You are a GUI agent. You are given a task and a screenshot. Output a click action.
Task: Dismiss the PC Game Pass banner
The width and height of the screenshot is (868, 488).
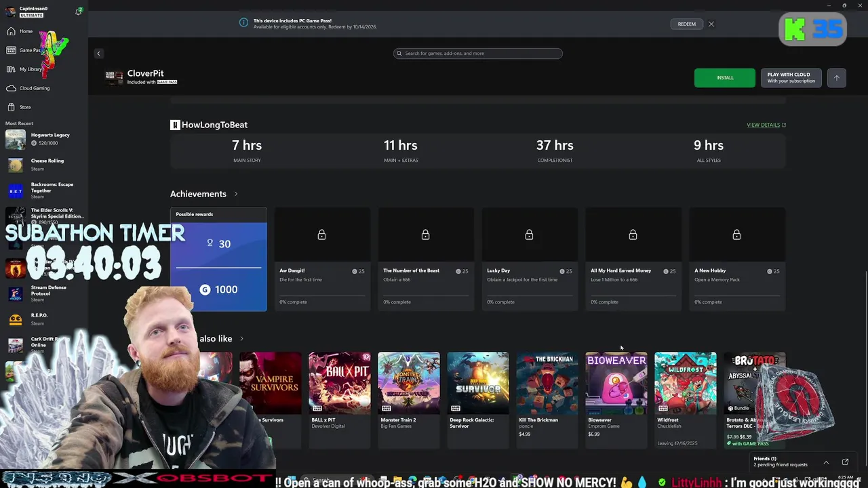pyautogui.click(x=711, y=24)
